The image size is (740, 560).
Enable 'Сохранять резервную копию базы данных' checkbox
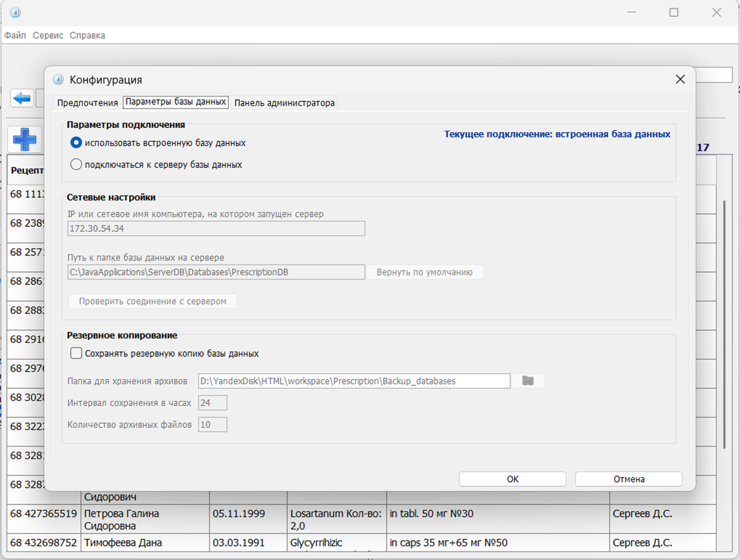click(x=76, y=353)
